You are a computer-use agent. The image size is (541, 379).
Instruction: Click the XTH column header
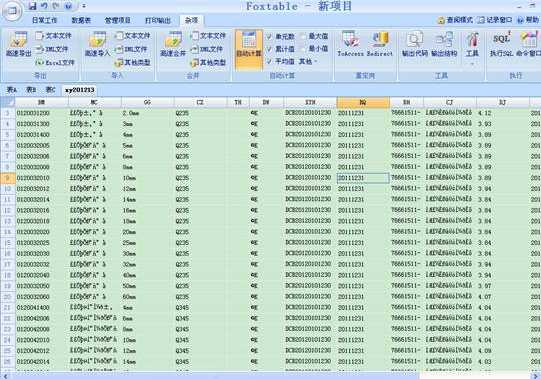coord(310,102)
